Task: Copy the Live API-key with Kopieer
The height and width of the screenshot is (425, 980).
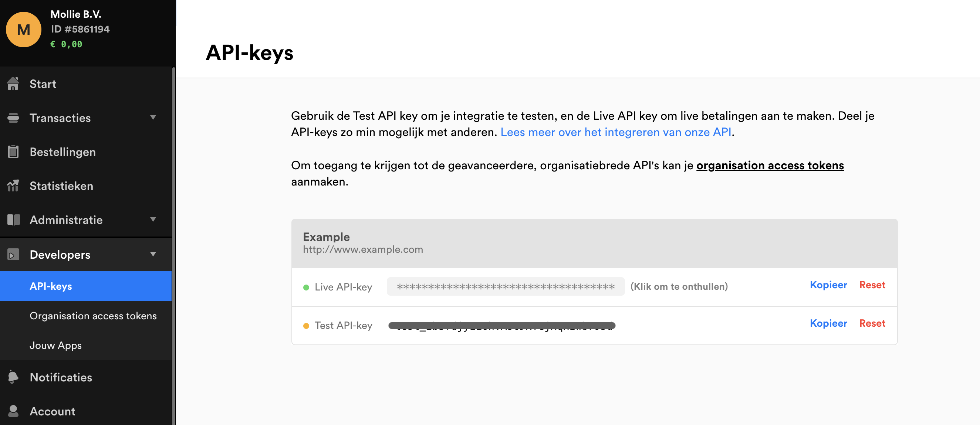Action: [828, 285]
